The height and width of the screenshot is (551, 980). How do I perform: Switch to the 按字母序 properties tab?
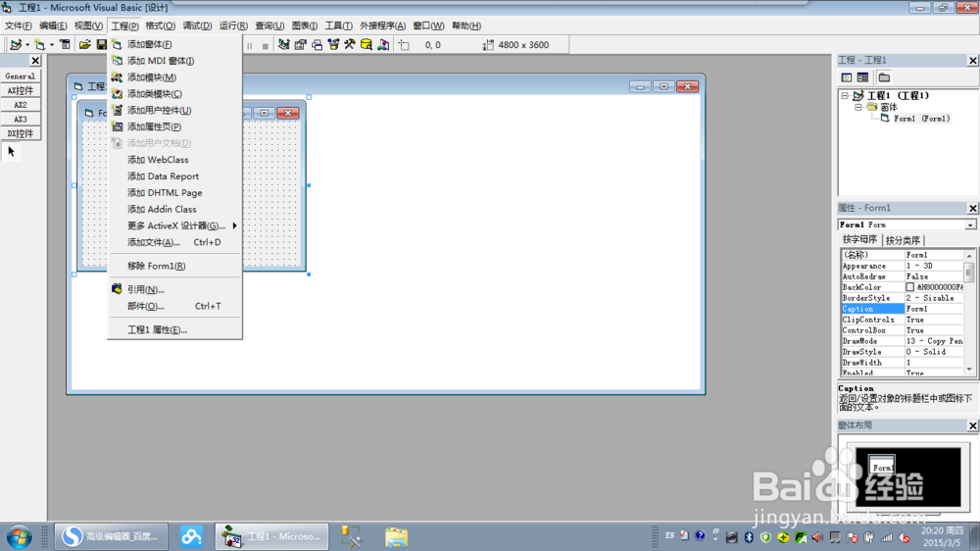pos(859,239)
